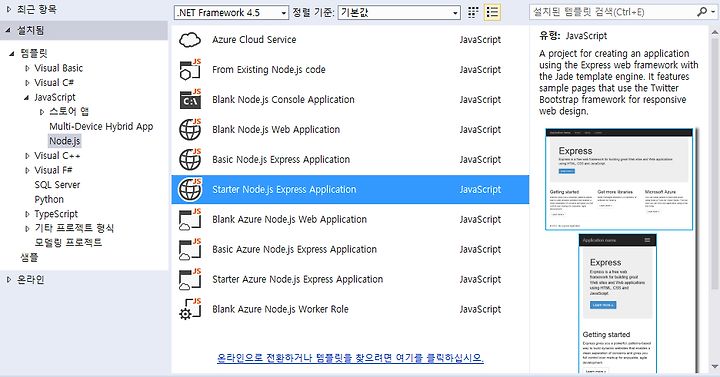
Task: Click the Starter Azure Node.js Express Application icon
Action: [x=190, y=279]
